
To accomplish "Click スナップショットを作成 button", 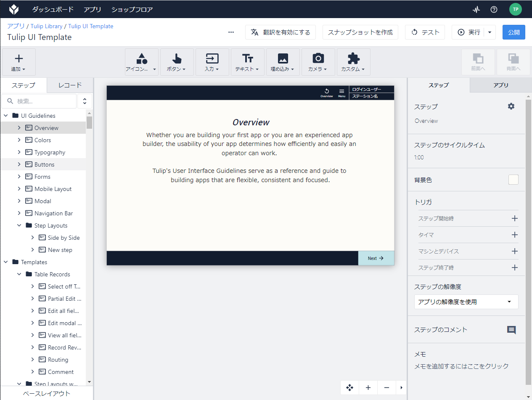I will [360, 32].
